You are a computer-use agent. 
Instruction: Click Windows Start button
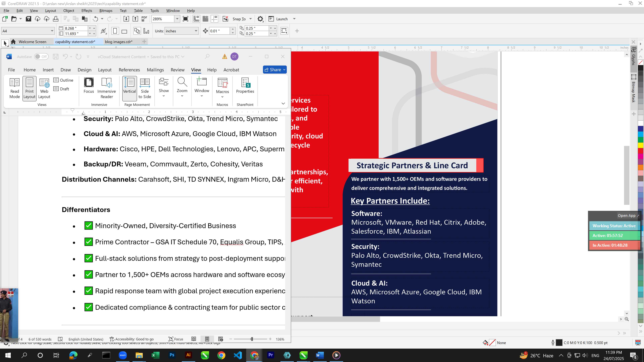coord(8,355)
